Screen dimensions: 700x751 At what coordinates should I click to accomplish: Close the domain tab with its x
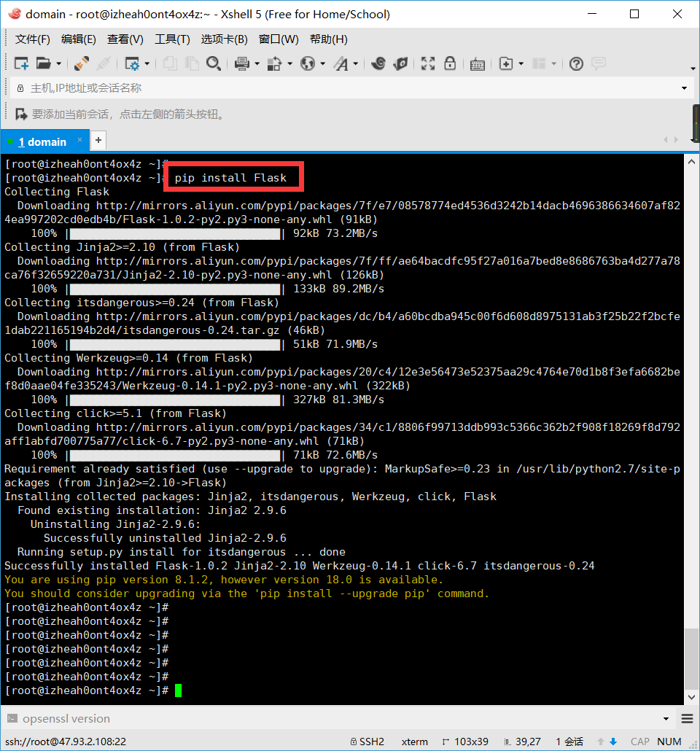[80, 140]
